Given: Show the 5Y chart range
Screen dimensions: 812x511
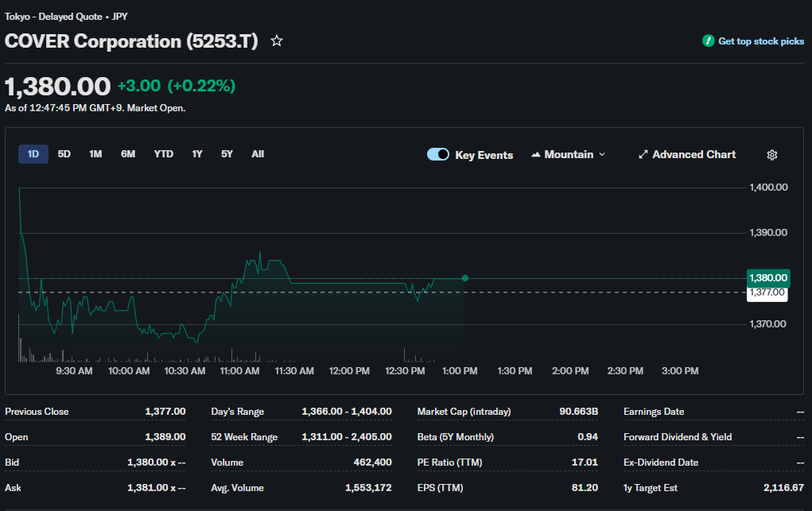Looking at the screenshot, I should [x=227, y=153].
